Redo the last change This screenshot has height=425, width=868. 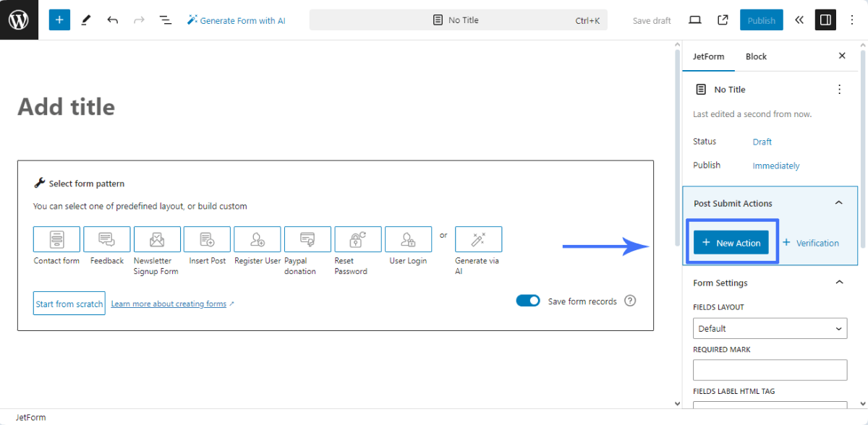139,20
